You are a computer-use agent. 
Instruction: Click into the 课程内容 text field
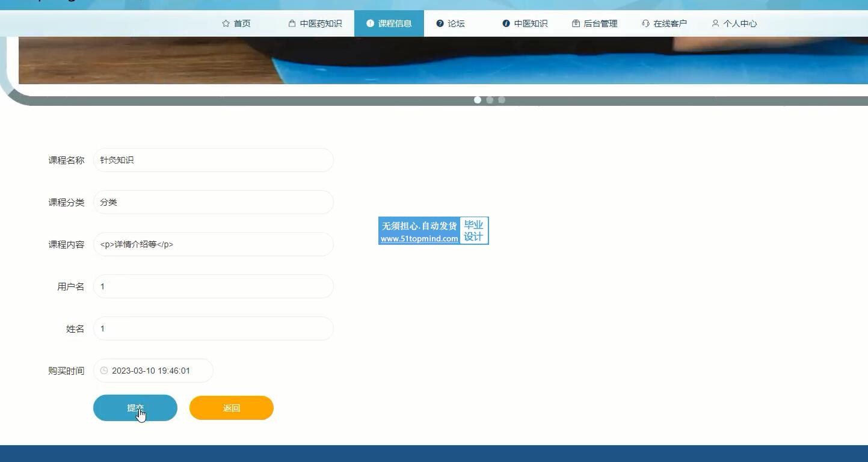coord(213,244)
